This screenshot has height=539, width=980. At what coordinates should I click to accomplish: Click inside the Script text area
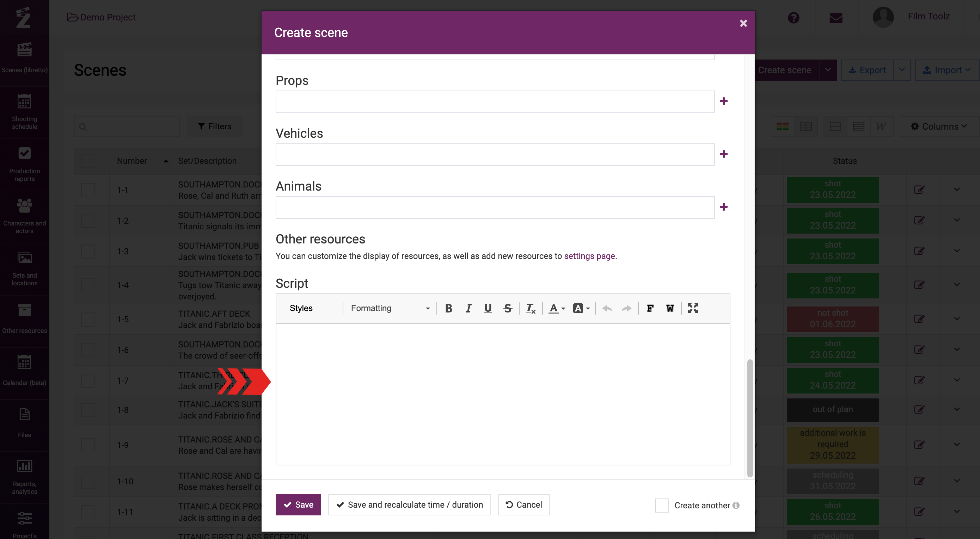503,394
